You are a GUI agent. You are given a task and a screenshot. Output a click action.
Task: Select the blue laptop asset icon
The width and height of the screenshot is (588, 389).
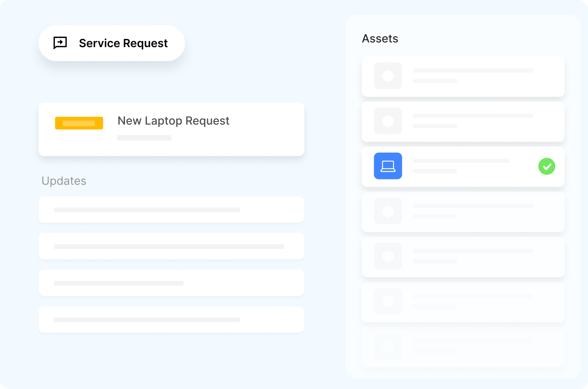(x=388, y=166)
